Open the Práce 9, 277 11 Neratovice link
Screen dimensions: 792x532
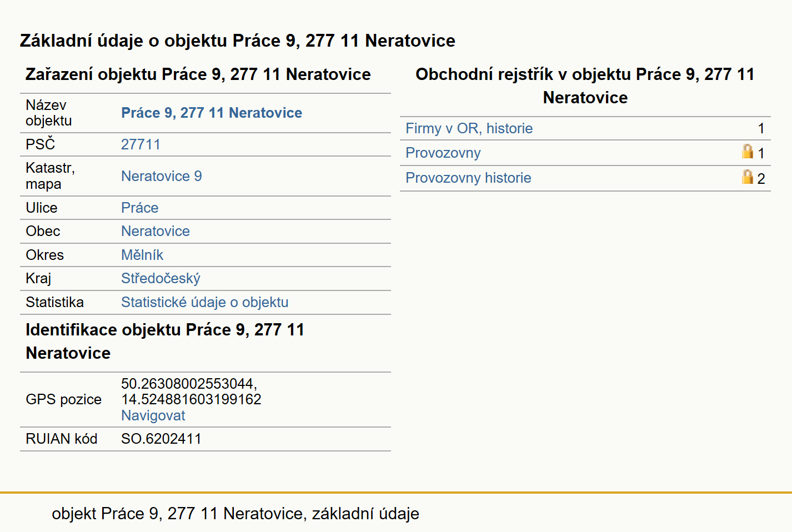point(212,113)
